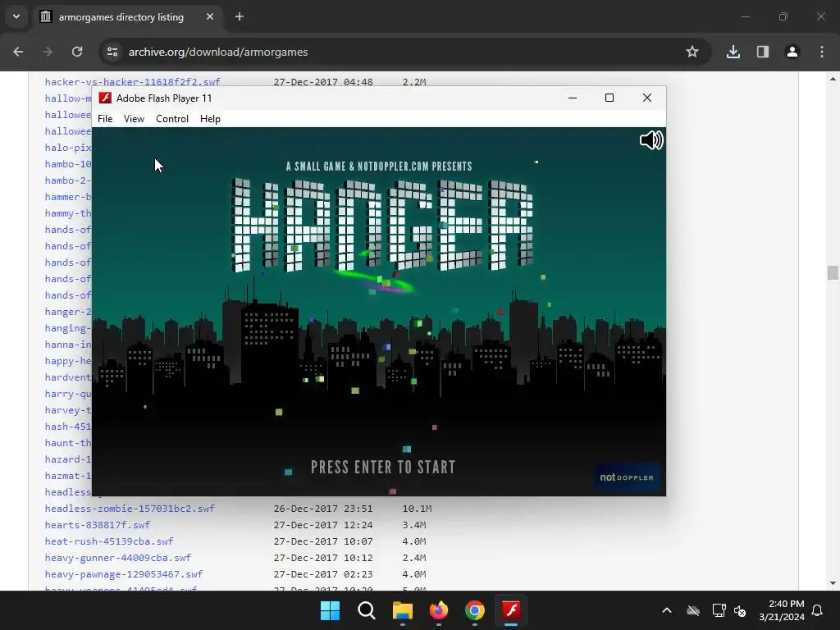Open hacker-vs-hacker-11618f2f2.swf link
This screenshot has height=630, width=840.
pos(132,82)
